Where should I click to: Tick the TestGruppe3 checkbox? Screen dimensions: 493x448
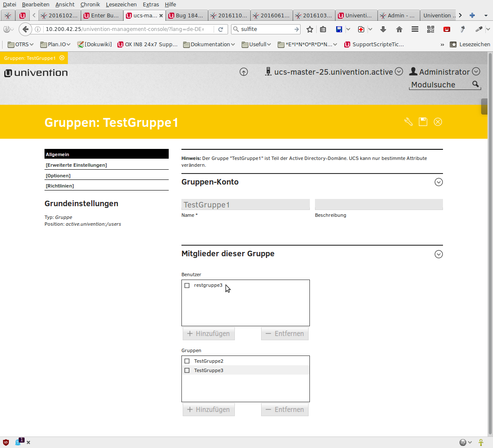click(x=187, y=370)
